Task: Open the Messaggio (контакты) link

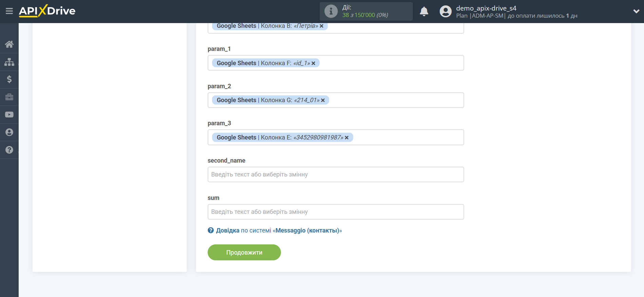Action: coord(307,230)
